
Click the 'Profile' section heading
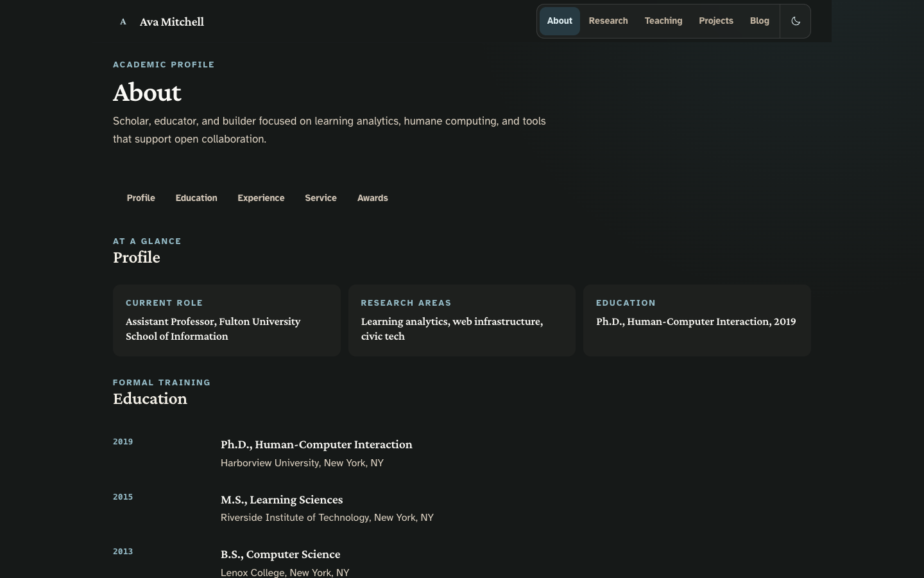pyautogui.click(x=137, y=258)
